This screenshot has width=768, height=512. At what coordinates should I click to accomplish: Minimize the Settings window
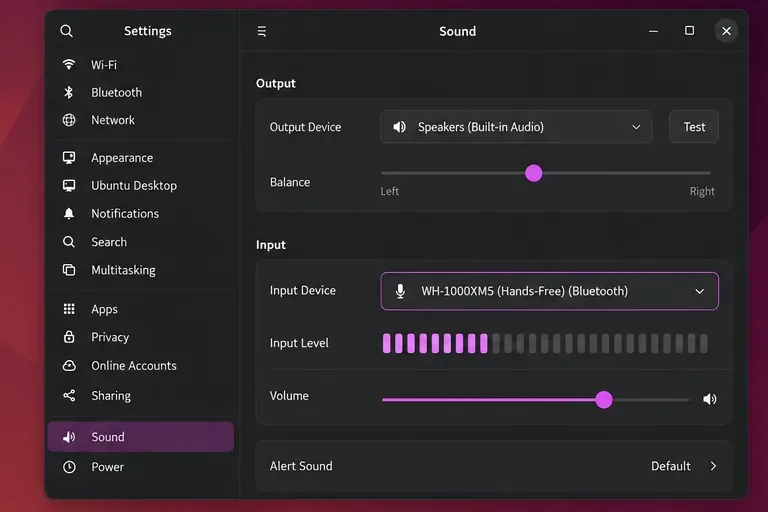pos(653,31)
